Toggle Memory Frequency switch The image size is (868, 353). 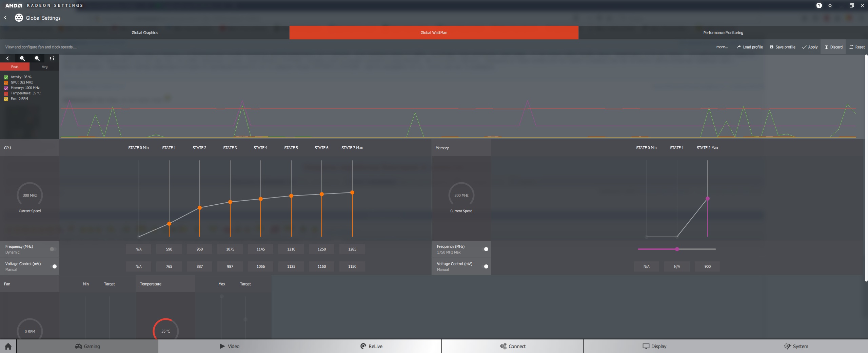(485, 249)
